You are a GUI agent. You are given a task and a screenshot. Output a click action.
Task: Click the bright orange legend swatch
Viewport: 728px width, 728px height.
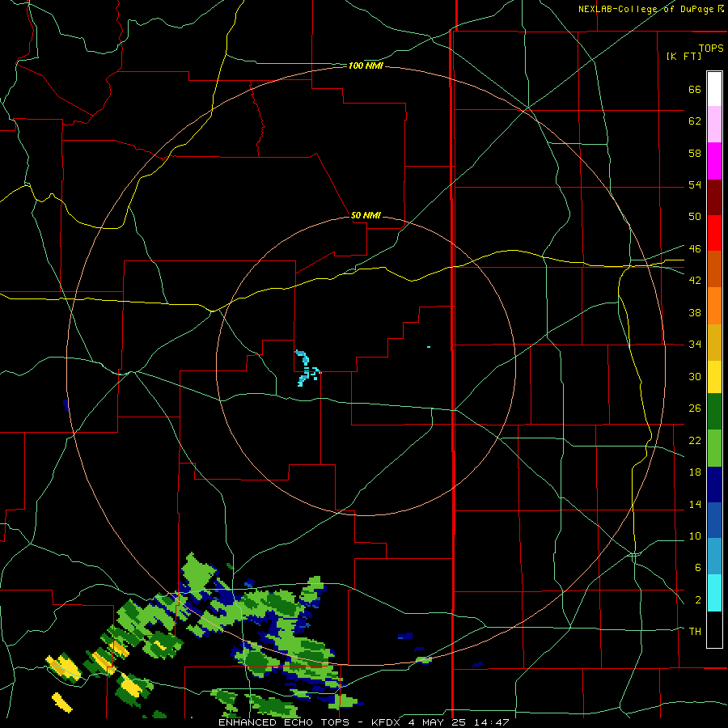[x=714, y=306]
